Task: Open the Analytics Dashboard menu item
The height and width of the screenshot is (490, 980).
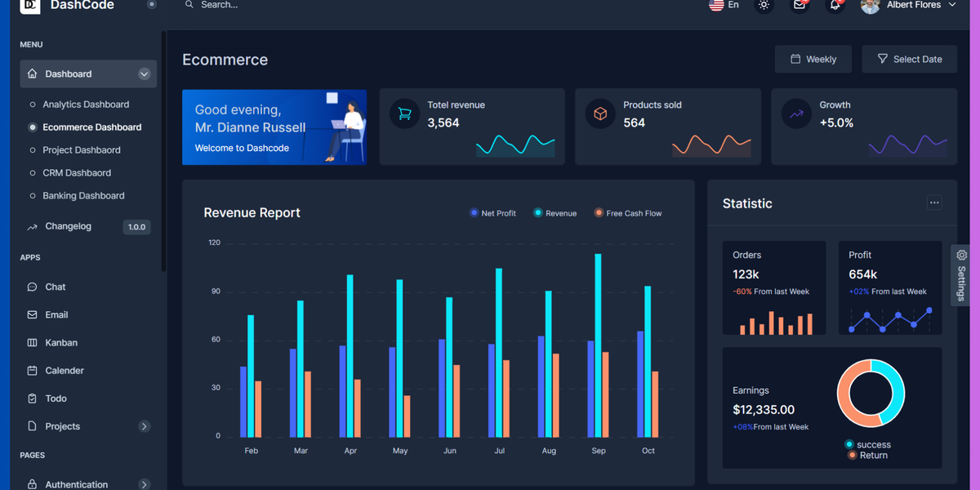Action: pos(86,104)
